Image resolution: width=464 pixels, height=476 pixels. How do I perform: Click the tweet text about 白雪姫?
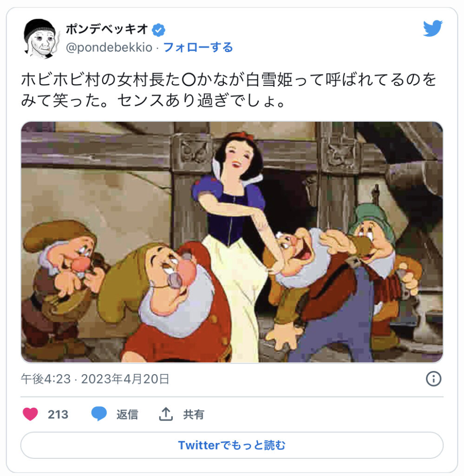click(x=229, y=90)
